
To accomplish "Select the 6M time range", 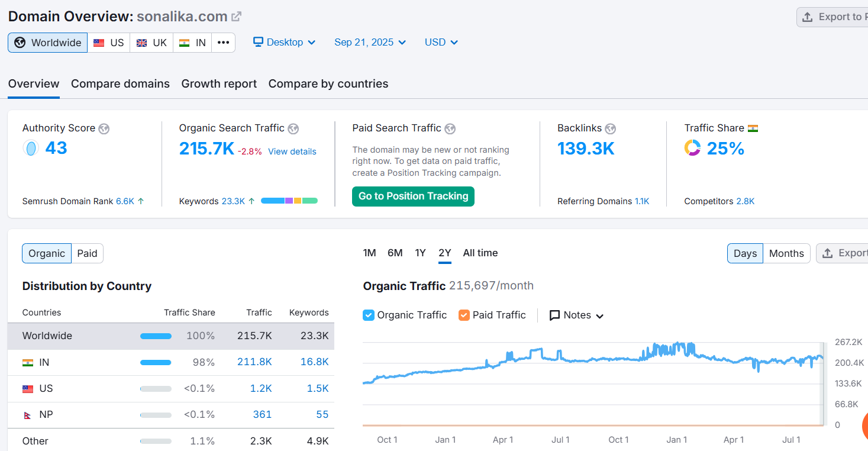I will (395, 253).
